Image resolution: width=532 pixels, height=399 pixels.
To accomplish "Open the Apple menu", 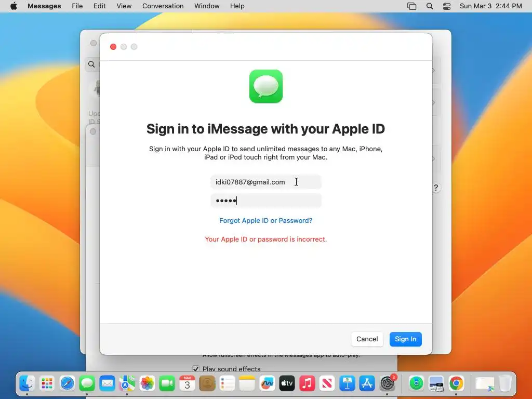I will (14, 6).
